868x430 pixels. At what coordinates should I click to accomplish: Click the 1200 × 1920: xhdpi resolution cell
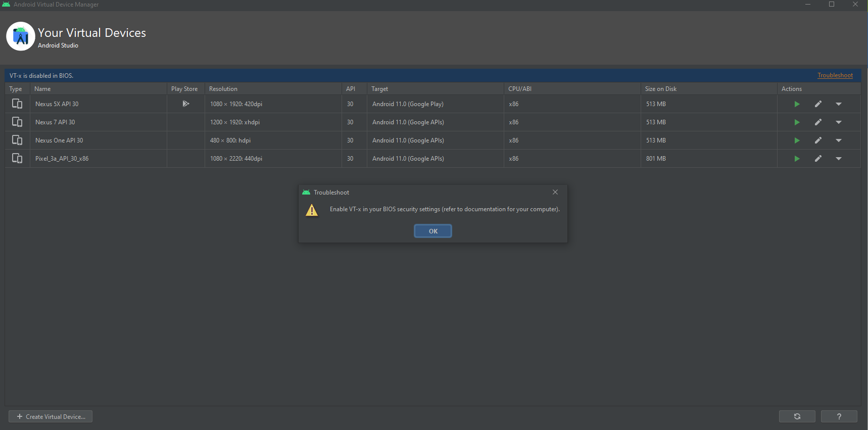tap(273, 122)
